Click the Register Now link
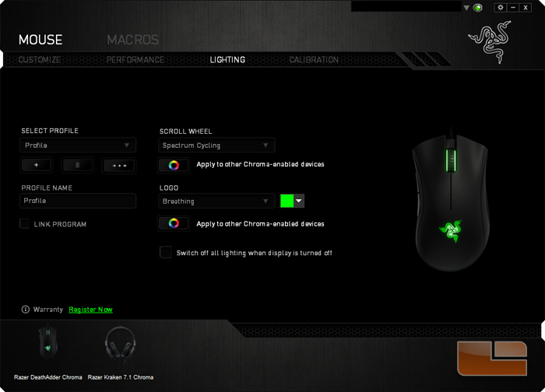 (x=91, y=310)
